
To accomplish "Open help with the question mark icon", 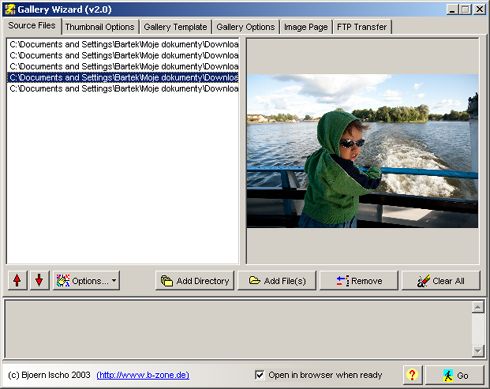I will tap(412, 375).
